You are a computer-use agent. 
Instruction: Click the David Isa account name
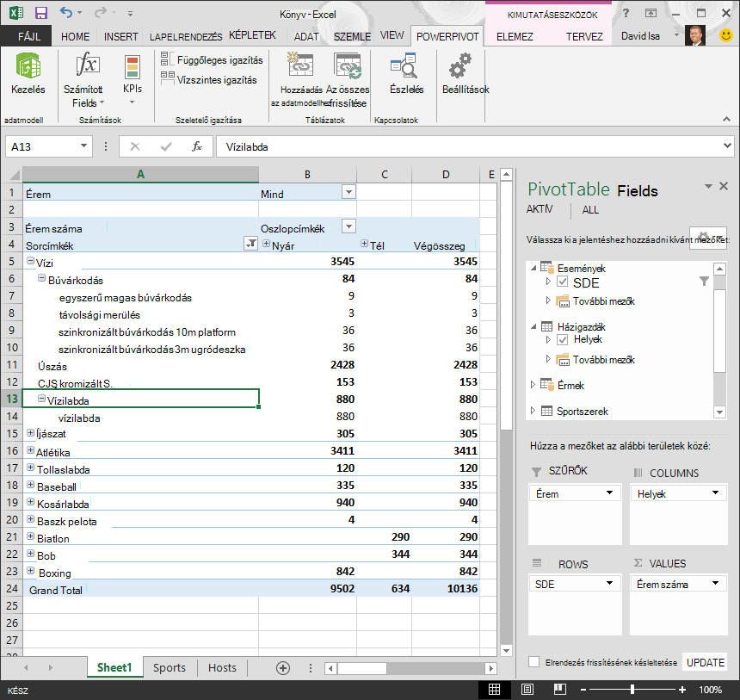pos(640,36)
